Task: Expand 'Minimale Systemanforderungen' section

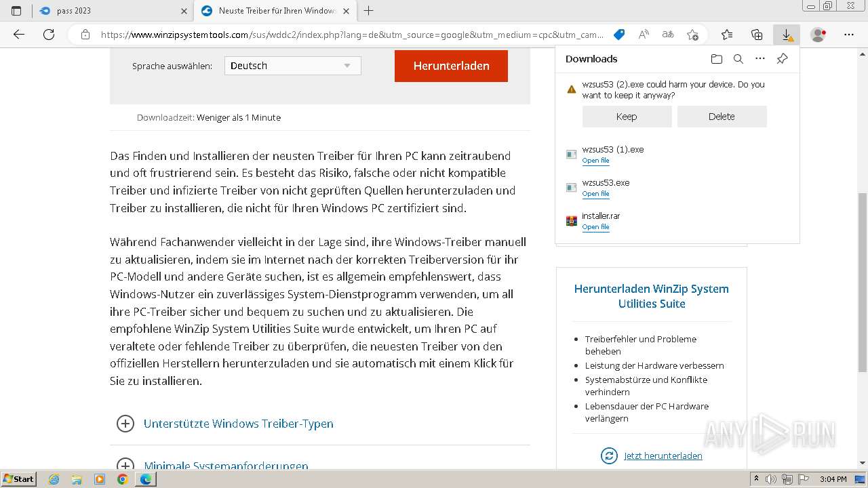Action: (x=226, y=465)
